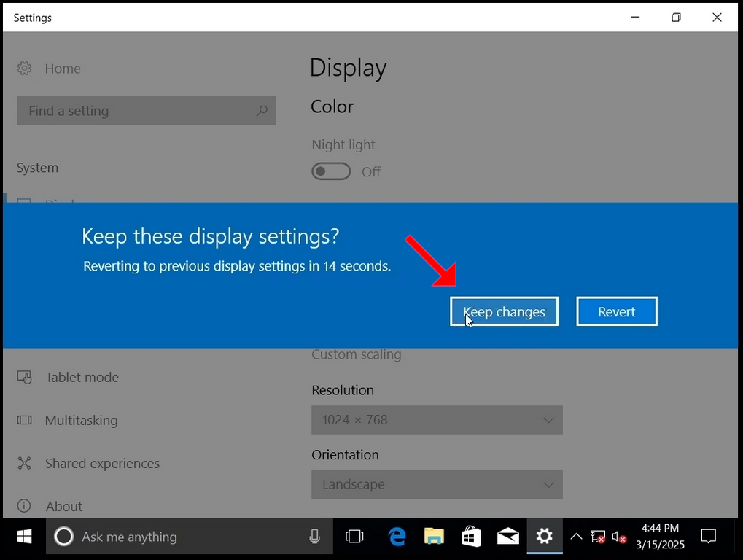Open the clock showing 4:44 PM
Viewport: 743px width, 560px height.
click(x=660, y=537)
